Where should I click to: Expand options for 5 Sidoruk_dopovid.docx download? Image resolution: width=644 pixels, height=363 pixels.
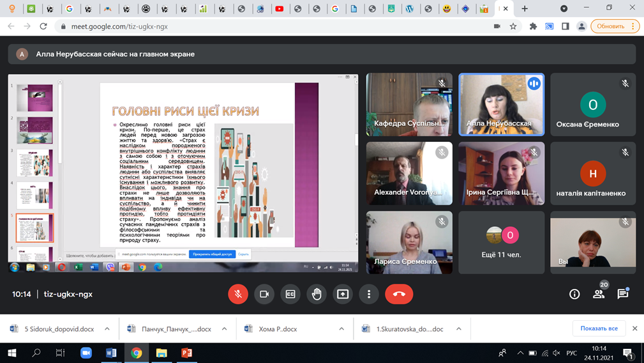(x=107, y=329)
